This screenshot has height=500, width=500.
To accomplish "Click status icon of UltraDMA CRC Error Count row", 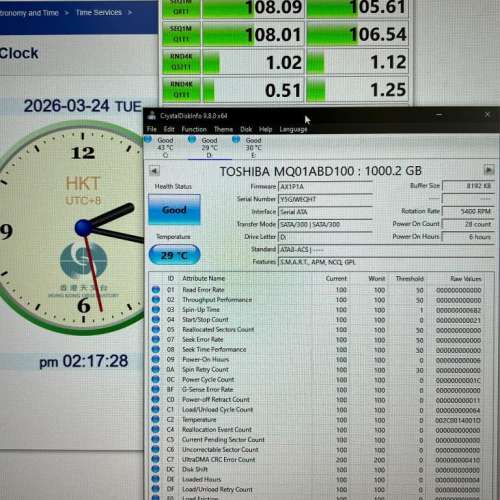I will [156, 459].
